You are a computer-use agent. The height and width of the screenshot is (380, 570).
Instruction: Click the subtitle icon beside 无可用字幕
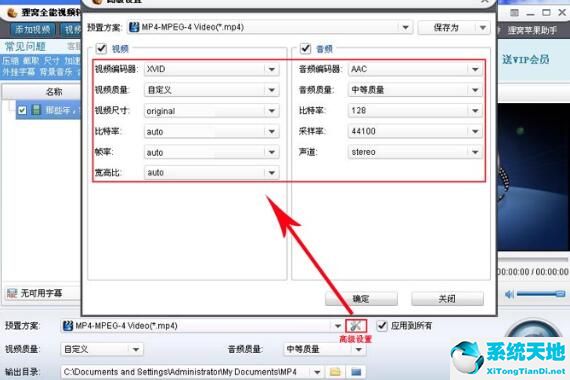[12, 293]
